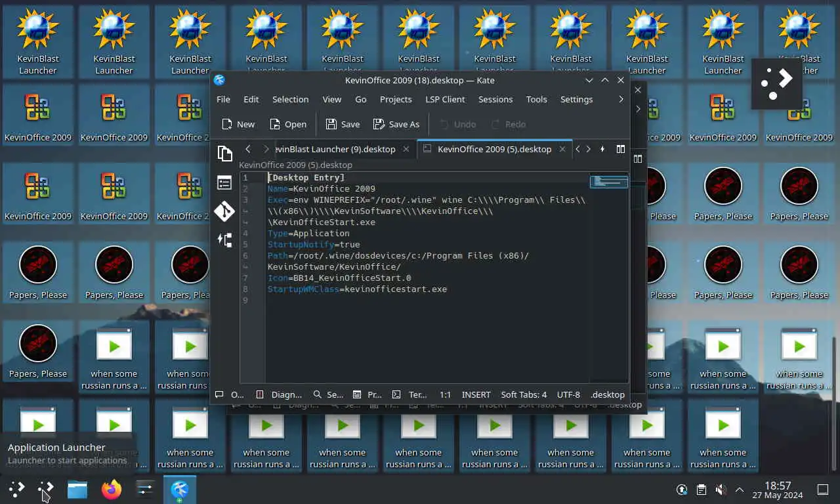Click the StartupWMClass=kevinofficestart.exe line
This screenshot has height=504, width=840.
coord(357,289)
